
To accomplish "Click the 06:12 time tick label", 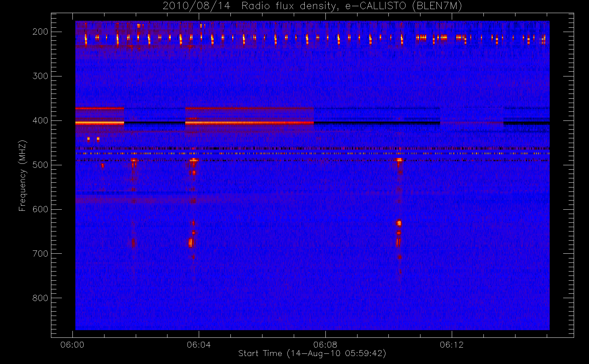I will click(452, 345).
